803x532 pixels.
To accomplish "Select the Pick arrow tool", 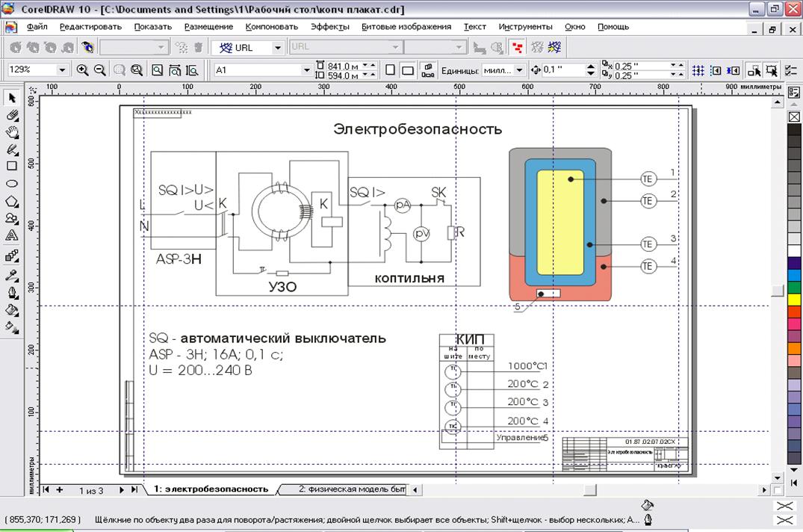I will 12,98.
